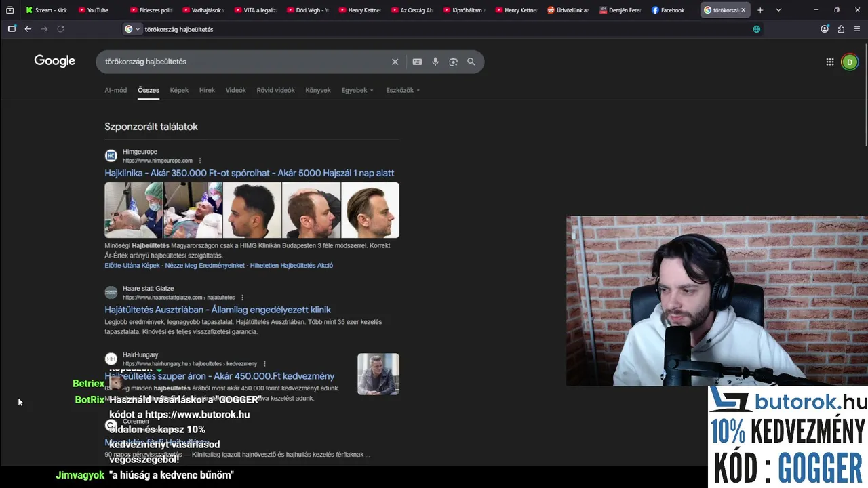
Task: Open the Google account avatar D
Action: (x=849, y=62)
